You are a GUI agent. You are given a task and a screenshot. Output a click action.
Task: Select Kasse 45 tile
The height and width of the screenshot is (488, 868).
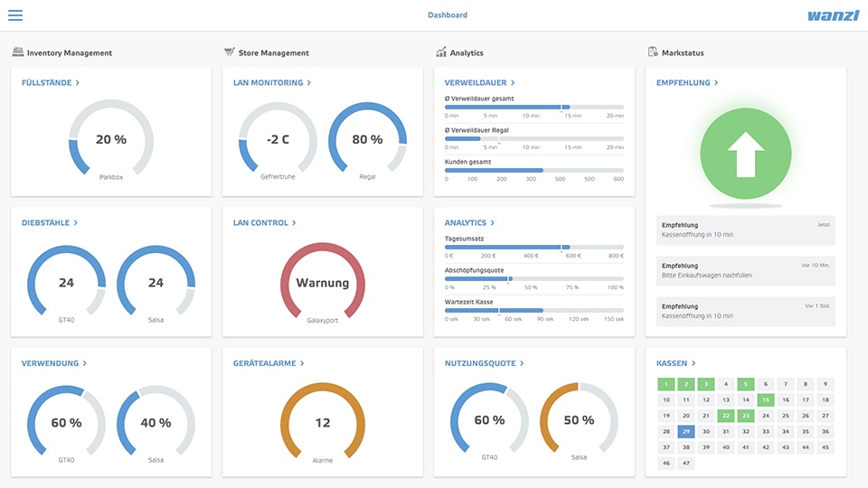tap(826, 447)
